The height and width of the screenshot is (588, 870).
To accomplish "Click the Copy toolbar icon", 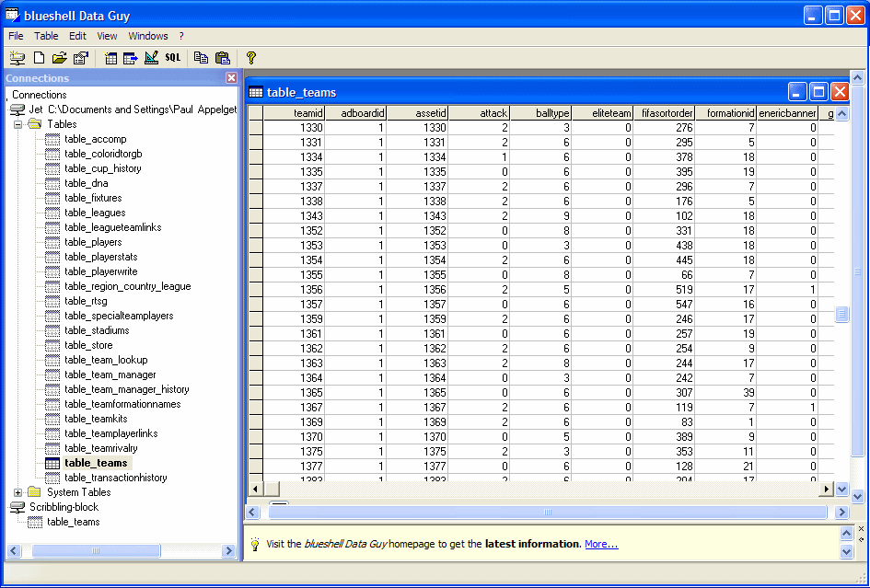I will (201, 58).
